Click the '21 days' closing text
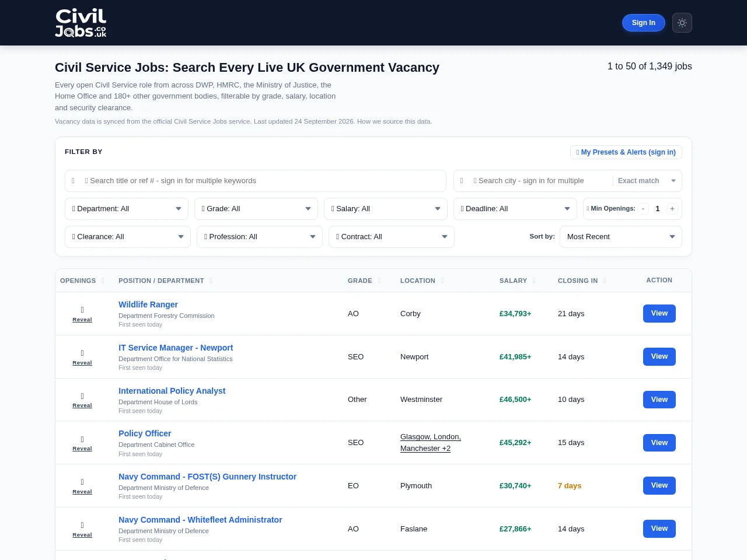The width and height of the screenshot is (747, 560). pos(571,314)
